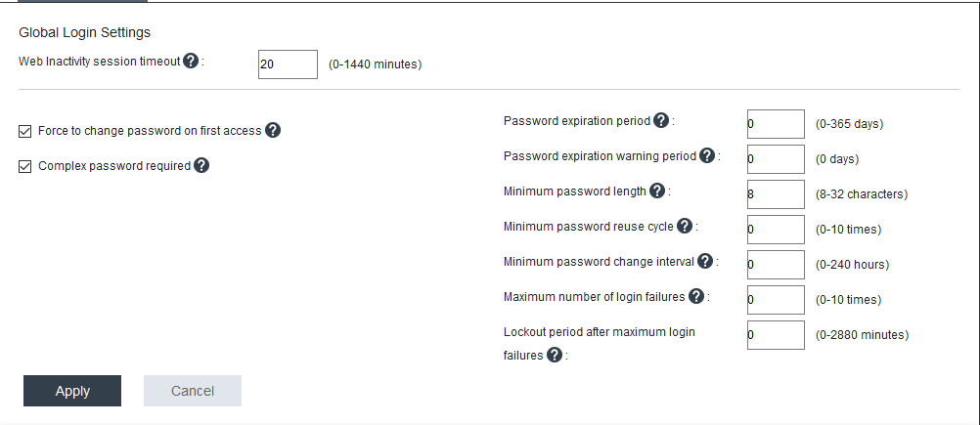The width and height of the screenshot is (980, 425).
Task: Show help for Lockout period after login failures
Action: (x=555, y=355)
